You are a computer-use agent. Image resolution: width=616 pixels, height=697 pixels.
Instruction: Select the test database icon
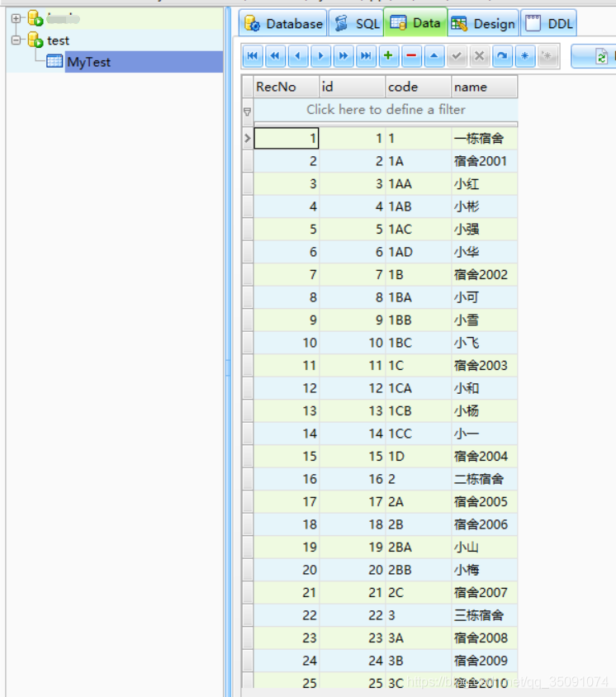pyautogui.click(x=36, y=40)
